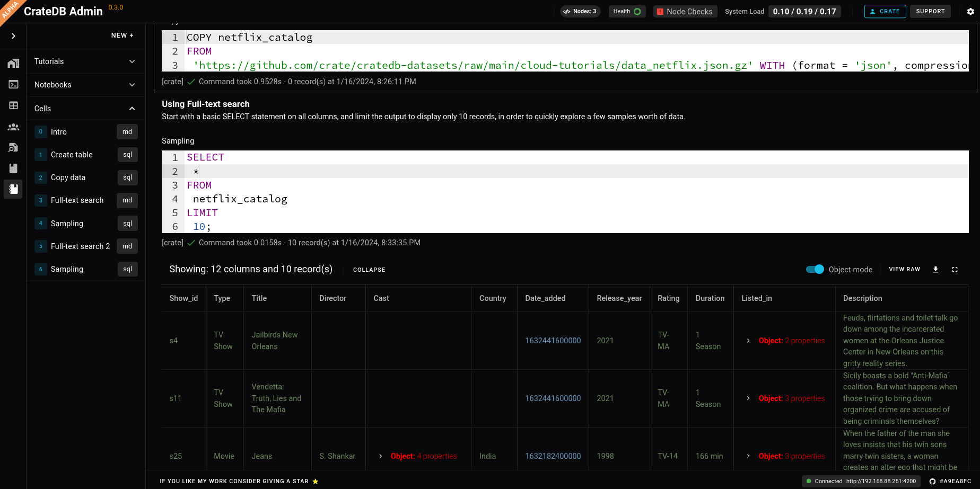Open the server URL http://192.168.88.251:4200

(x=881, y=481)
